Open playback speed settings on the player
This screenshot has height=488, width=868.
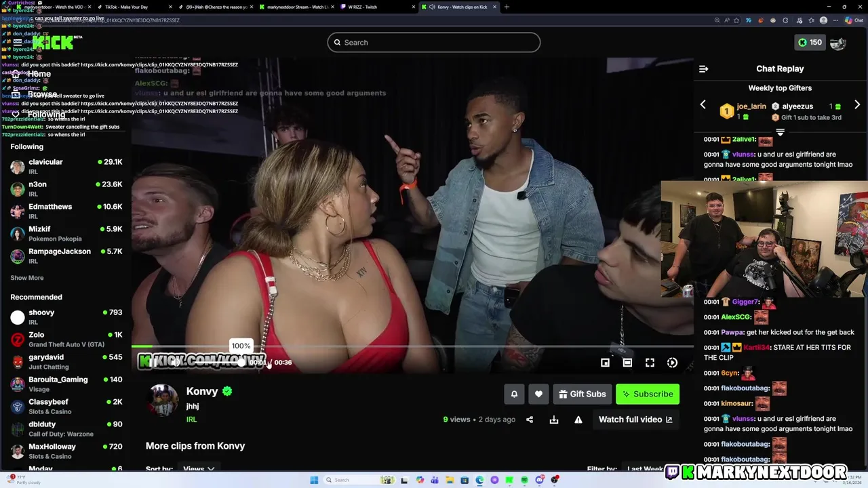[x=672, y=363]
